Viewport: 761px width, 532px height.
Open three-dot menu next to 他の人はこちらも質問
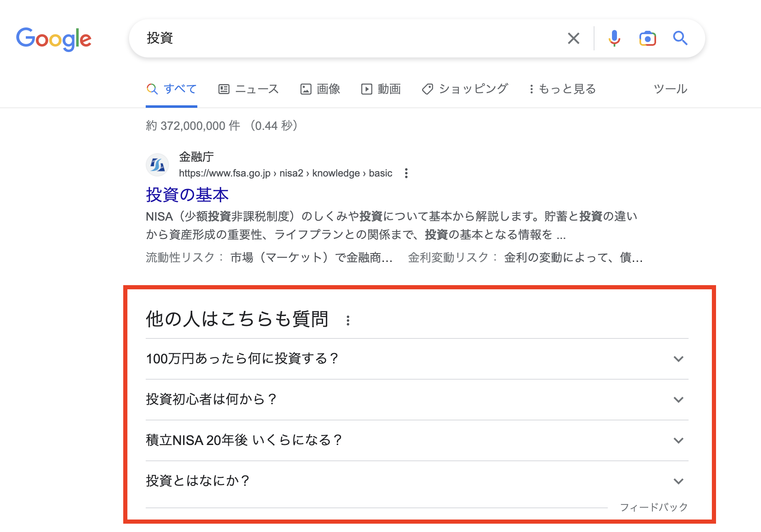point(348,320)
